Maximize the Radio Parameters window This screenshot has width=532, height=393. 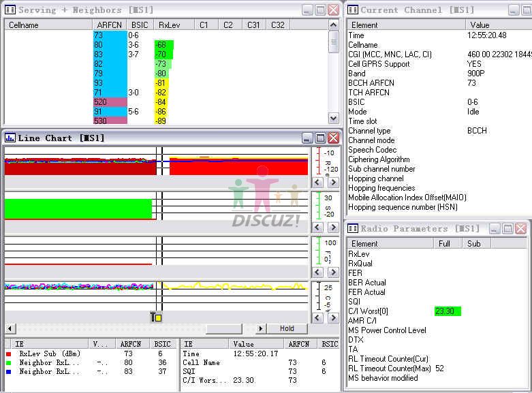point(507,229)
